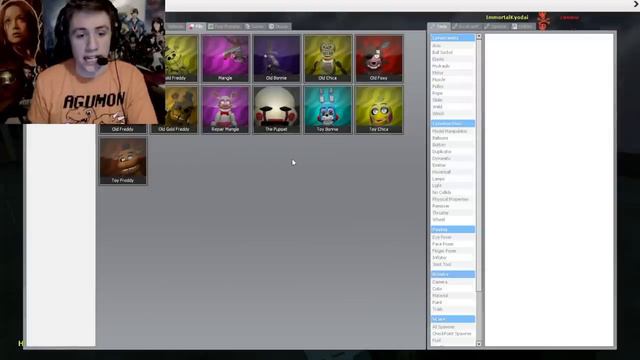Select the Tools tab
Screen dimensions: 640x360
tap(439, 27)
